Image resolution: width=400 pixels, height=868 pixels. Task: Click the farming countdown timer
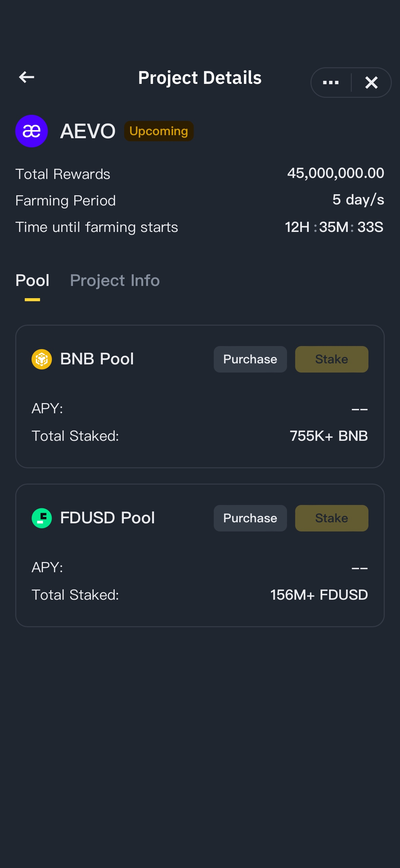(334, 227)
